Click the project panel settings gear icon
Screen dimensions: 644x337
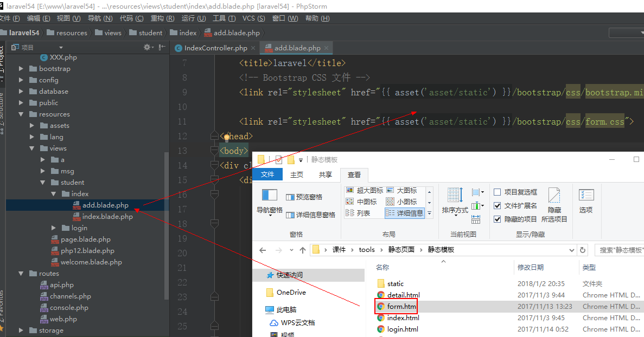[x=146, y=48]
